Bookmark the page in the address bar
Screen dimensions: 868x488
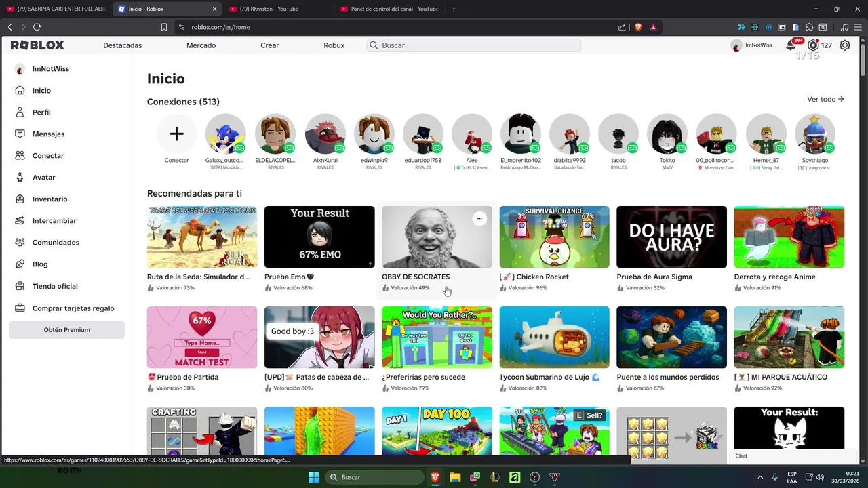[164, 27]
